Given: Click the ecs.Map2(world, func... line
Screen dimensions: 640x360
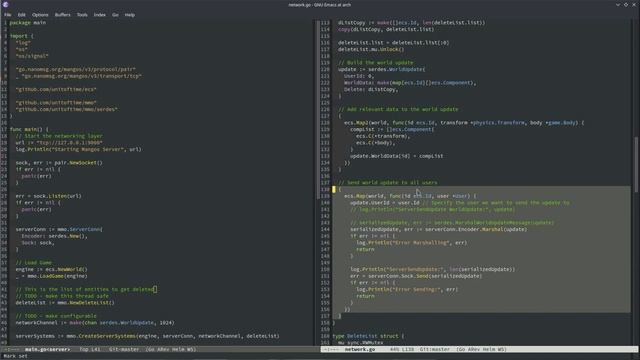Looking at the screenshot, I should 464,122.
